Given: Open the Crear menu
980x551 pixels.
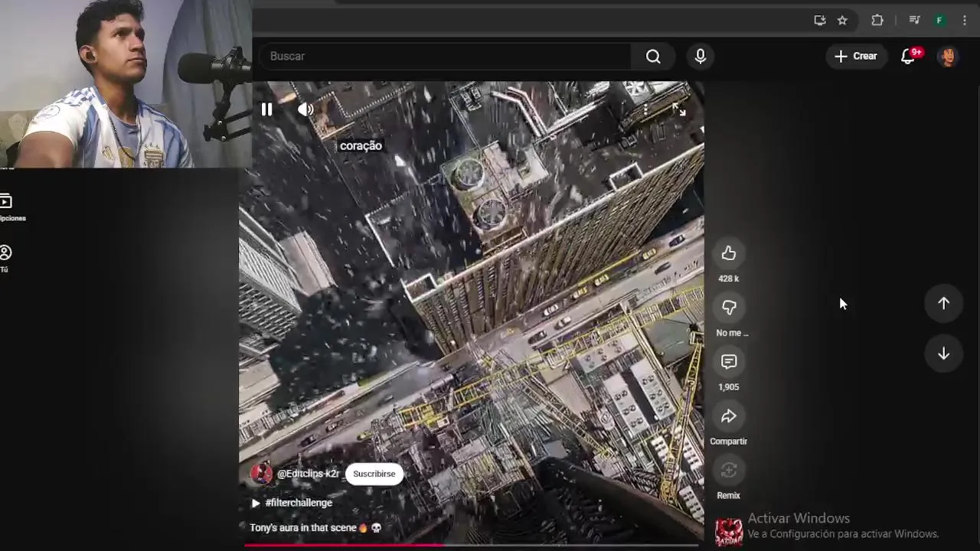Looking at the screenshot, I should tap(856, 56).
